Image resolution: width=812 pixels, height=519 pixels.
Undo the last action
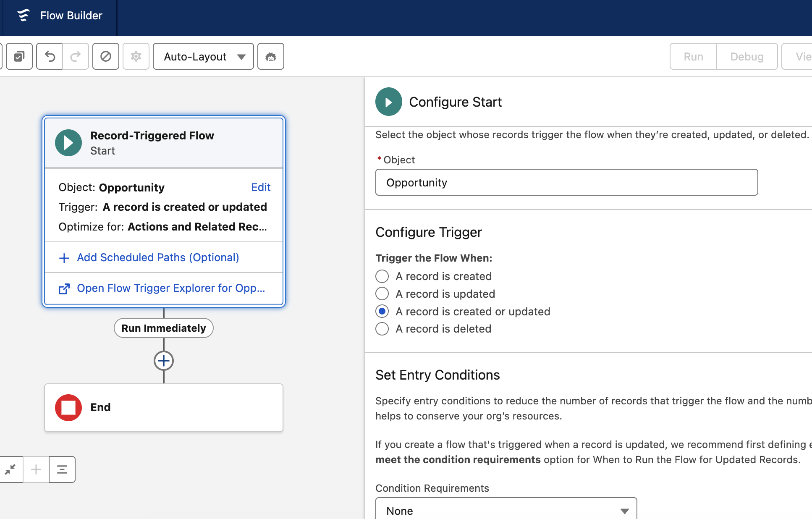tap(50, 56)
